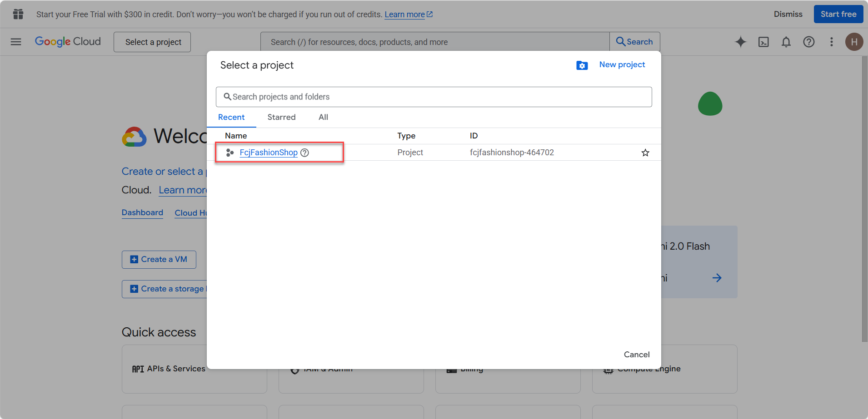
Task: Click the Create a VM button
Action: pyautogui.click(x=159, y=260)
